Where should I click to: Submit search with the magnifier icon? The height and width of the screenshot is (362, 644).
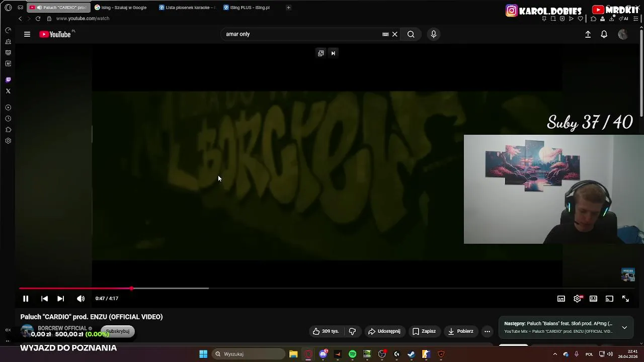pyautogui.click(x=411, y=34)
